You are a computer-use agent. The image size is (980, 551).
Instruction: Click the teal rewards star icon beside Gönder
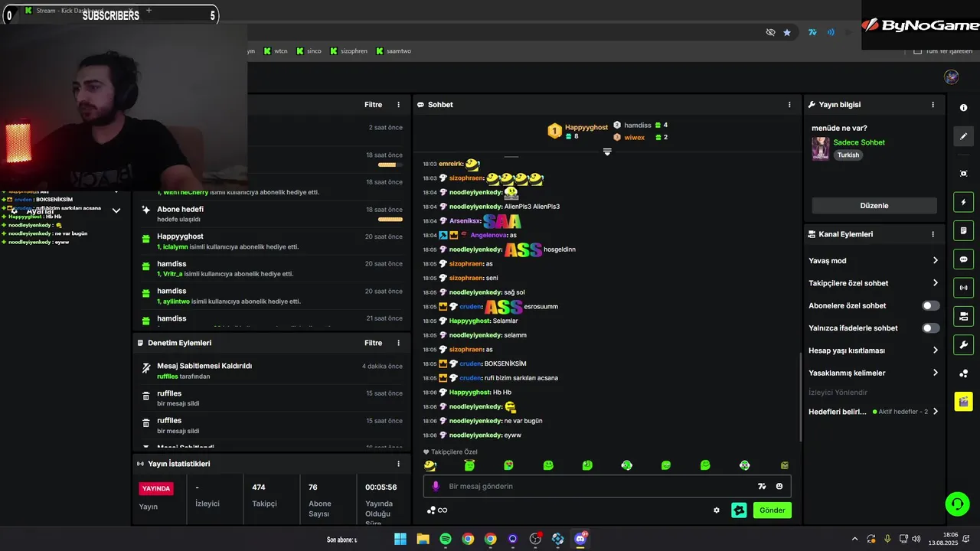tap(739, 510)
